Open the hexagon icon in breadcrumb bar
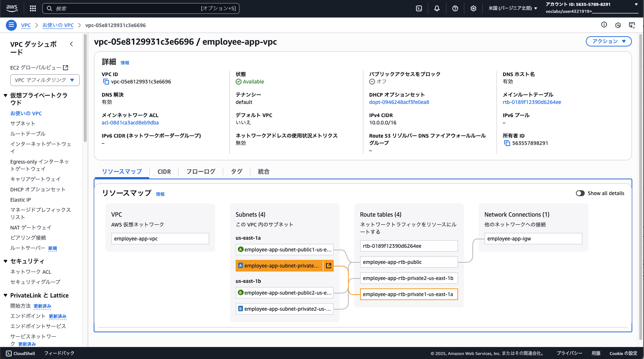Screen dimensions: 644x359 (x=618, y=25)
